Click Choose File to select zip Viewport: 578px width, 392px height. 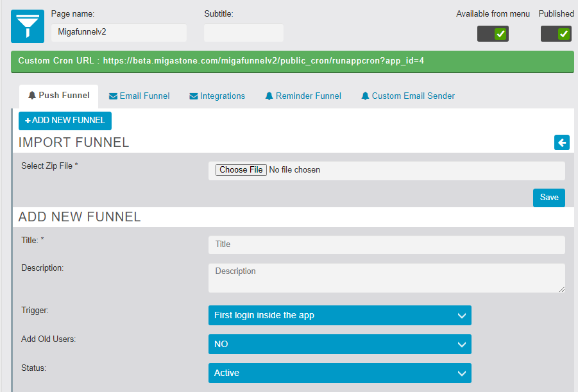click(241, 170)
